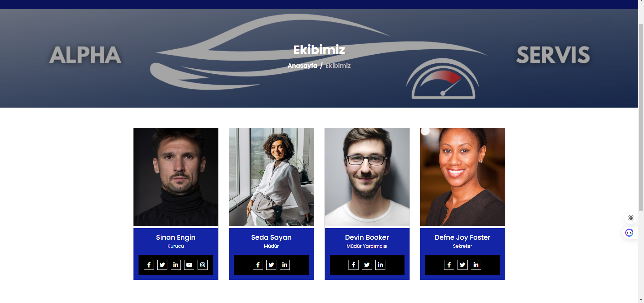This screenshot has height=303, width=644.
Task: Go to Anasayfa breadcrumb link
Action: 302,66
